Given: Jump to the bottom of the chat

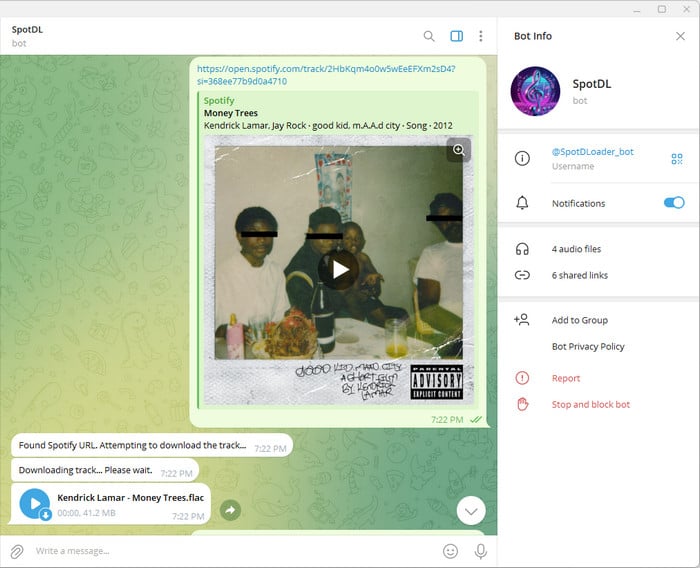Looking at the screenshot, I should [471, 511].
